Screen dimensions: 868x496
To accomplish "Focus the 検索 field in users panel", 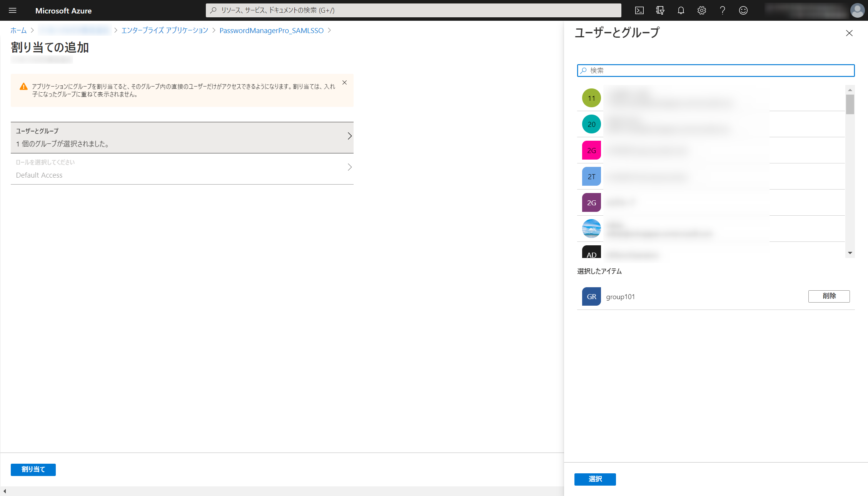I will (716, 70).
